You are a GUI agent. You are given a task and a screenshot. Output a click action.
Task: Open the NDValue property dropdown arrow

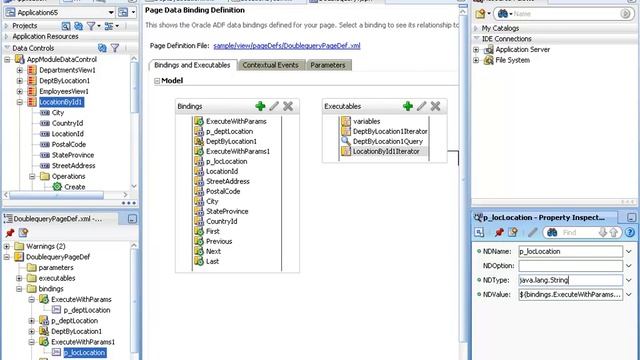[x=629, y=294]
